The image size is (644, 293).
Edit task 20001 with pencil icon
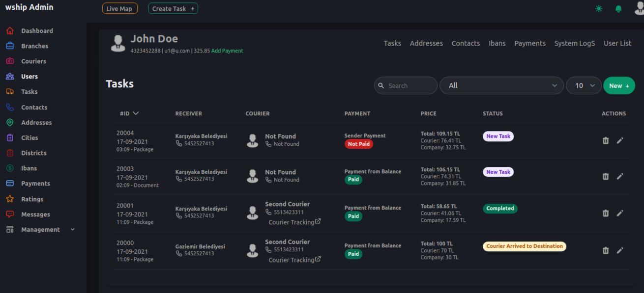click(x=620, y=213)
